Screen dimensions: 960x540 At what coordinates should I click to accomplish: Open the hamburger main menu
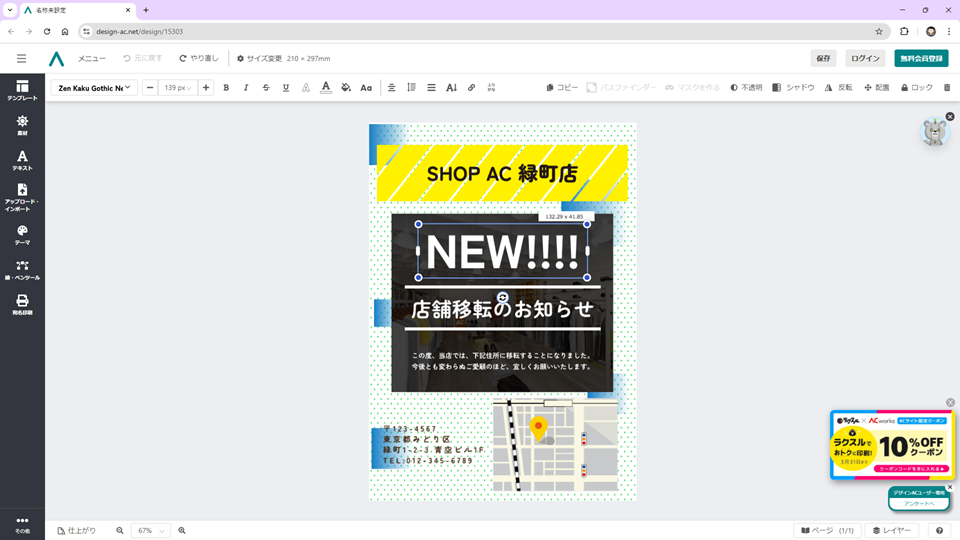click(x=22, y=58)
